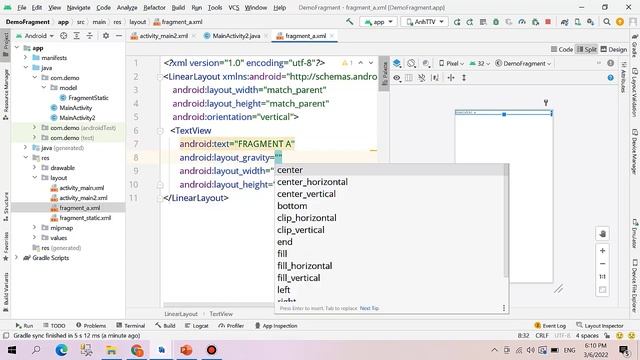Click TextView in the breadcrumb bar
640x360 pixels.
pos(221,314)
